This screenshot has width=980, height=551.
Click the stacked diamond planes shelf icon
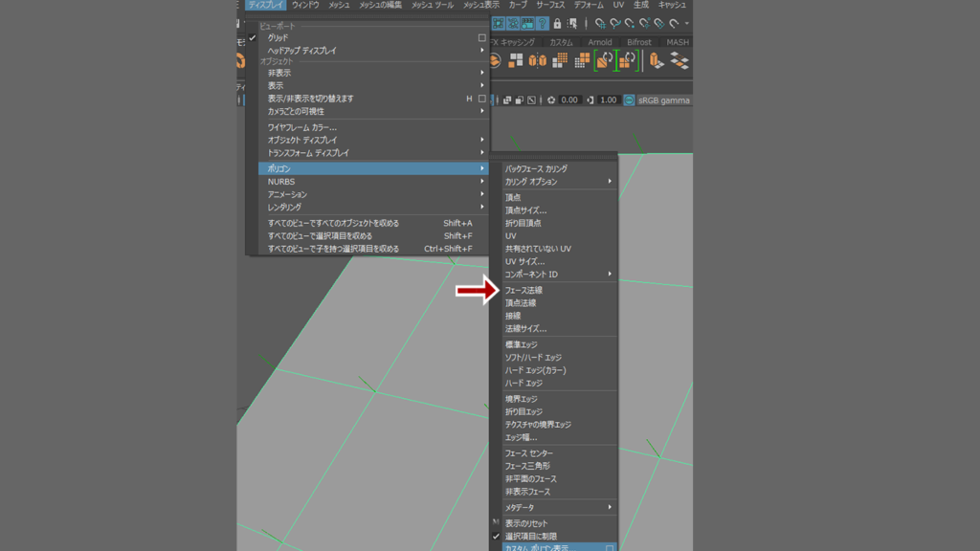coord(679,60)
